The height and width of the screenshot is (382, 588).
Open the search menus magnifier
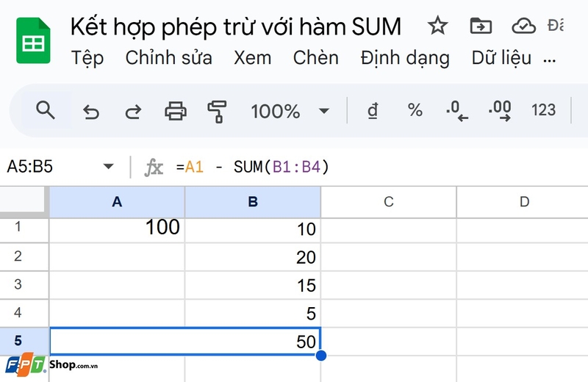click(x=46, y=110)
